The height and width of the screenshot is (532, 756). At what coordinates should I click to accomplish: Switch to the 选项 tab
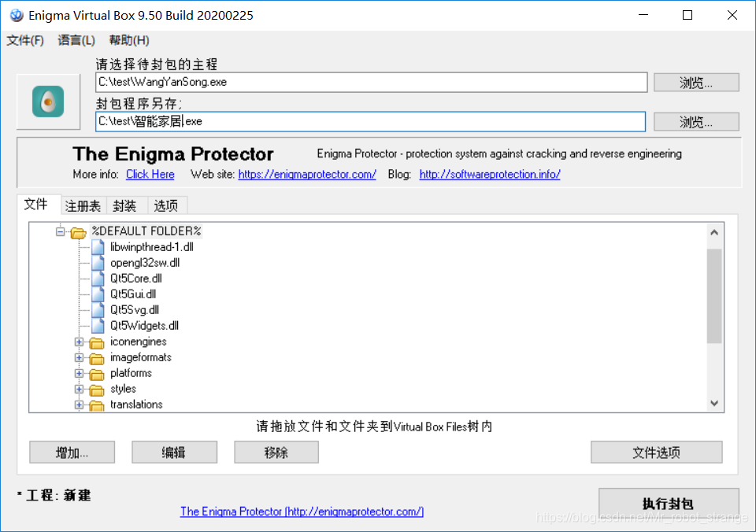[166, 206]
